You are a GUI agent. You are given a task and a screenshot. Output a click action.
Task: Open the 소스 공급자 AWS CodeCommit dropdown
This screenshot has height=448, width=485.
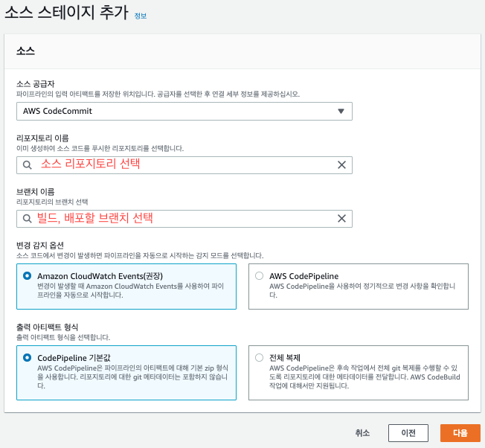184,111
